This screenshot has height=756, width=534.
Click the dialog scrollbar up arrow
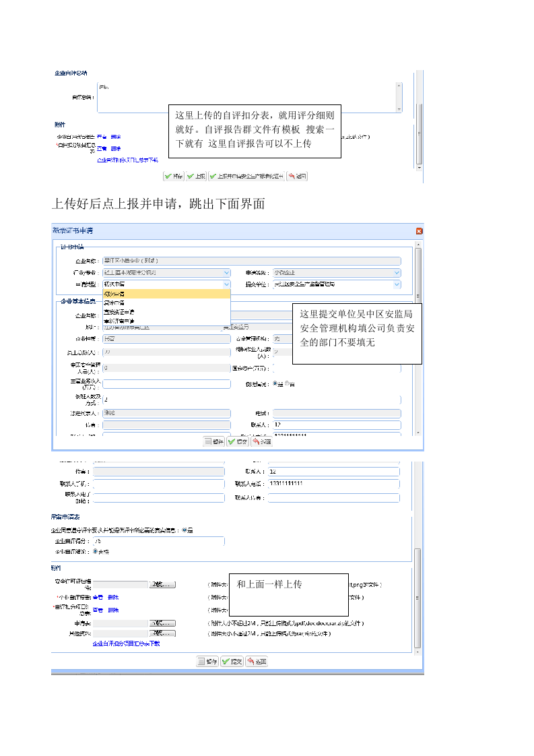[418, 245]
